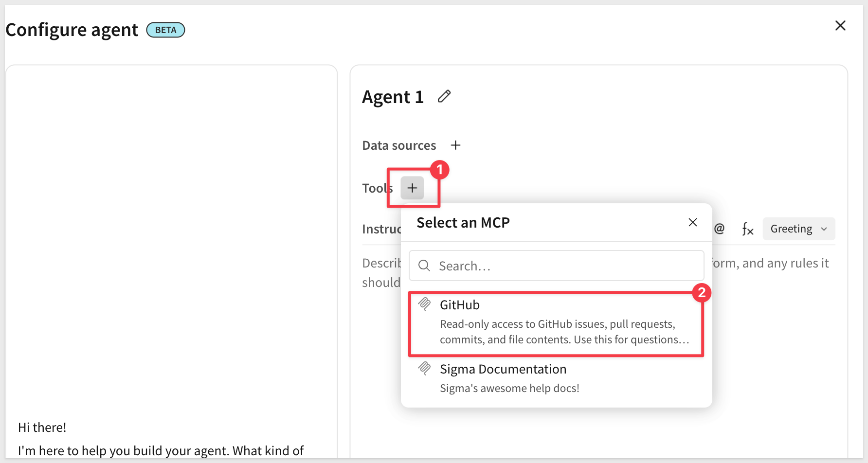
Task: Open the fx formula icon
Action: [747, 229]
